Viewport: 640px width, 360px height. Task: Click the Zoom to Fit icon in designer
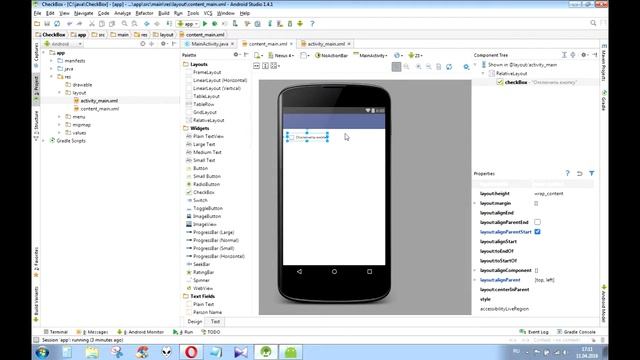point(396,67)
